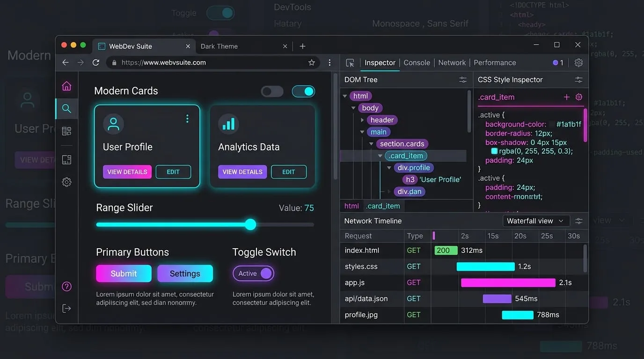
Task: Open a new tab with the plus icon
Action: [x=302, y=46]
